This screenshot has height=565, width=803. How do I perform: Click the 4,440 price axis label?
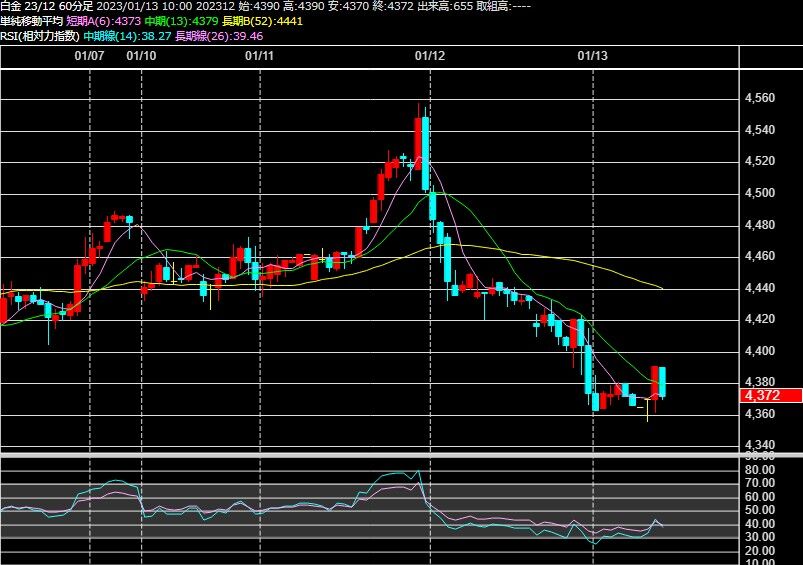coord(760,287)
